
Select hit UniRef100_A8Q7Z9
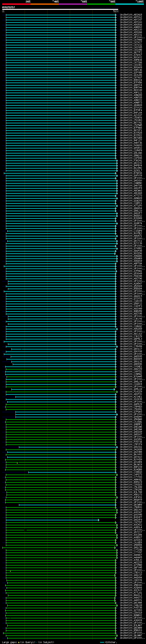pos(131,369)
